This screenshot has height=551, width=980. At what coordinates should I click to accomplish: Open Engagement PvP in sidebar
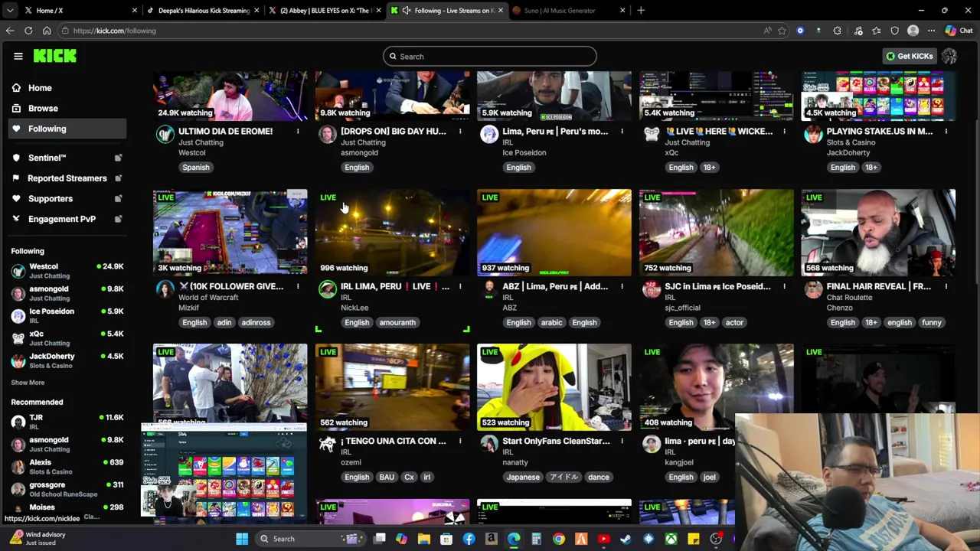[67, 219]
